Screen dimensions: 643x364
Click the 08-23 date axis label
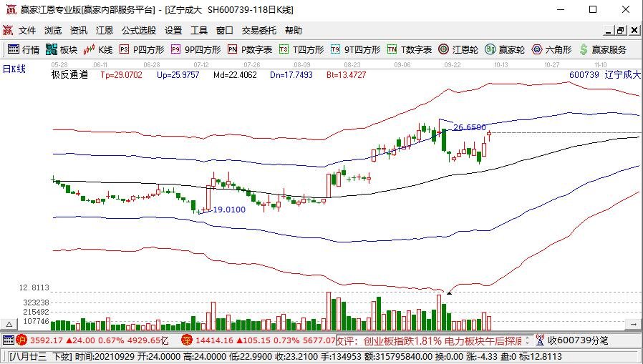(x=352, y=64)
